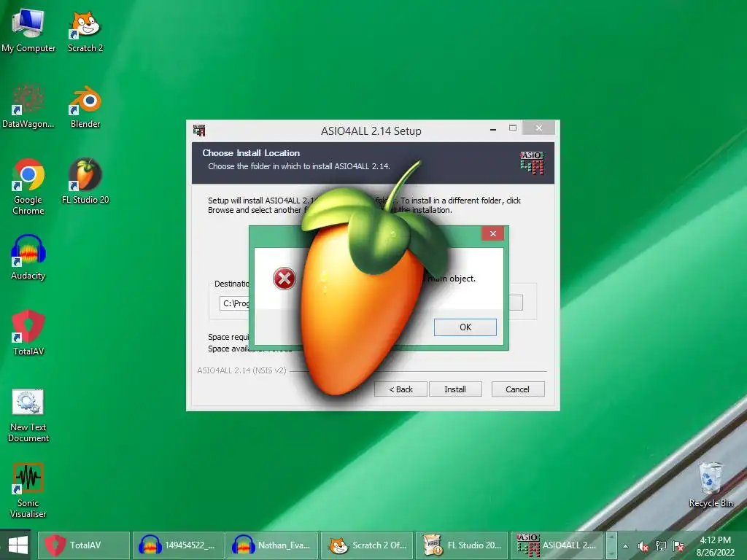Click the "ASIO4ALL 2.14 (NSIS v2)" footer text
This screenshot has width=747, height=560.
(x=241, y=370)
